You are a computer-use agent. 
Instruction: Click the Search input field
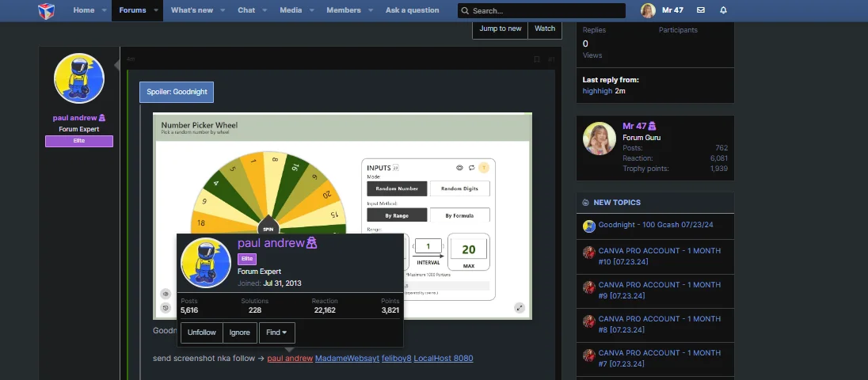pyautogui.click(x=542, y=11)
